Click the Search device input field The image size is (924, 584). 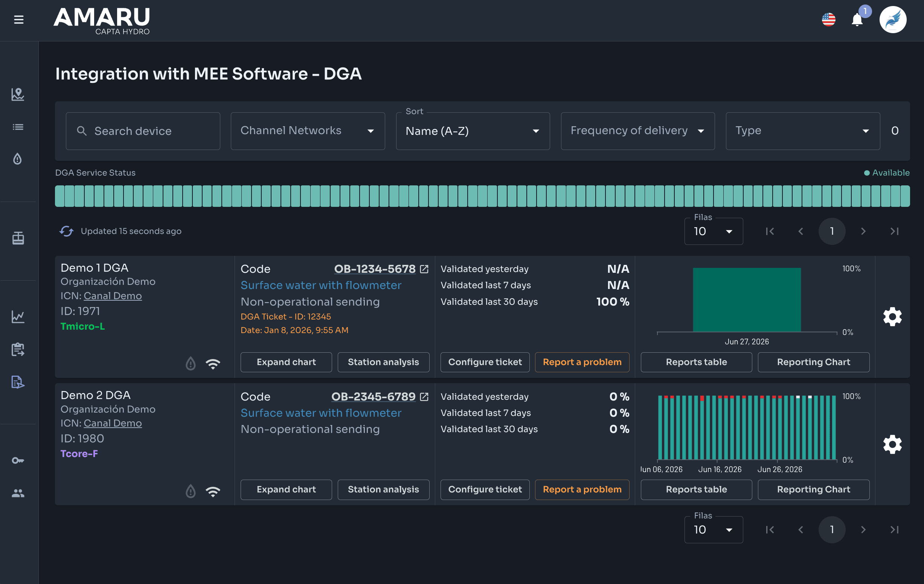point(143,131)
